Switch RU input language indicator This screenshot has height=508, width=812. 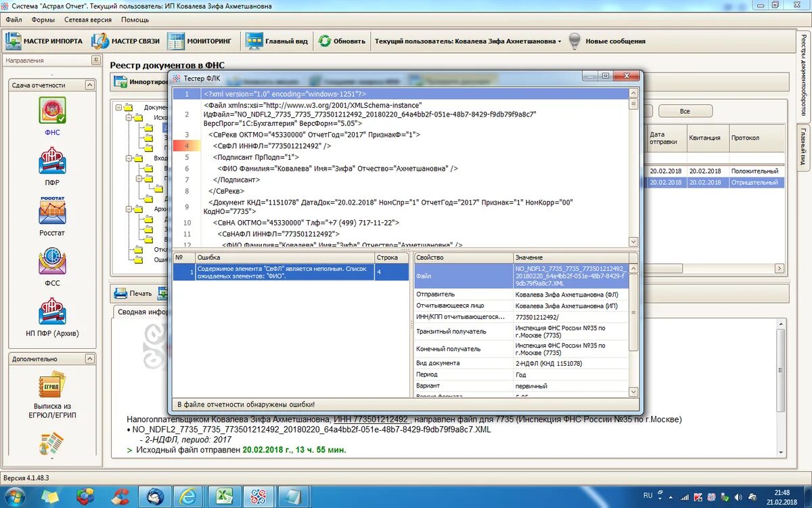click(648, 496)
